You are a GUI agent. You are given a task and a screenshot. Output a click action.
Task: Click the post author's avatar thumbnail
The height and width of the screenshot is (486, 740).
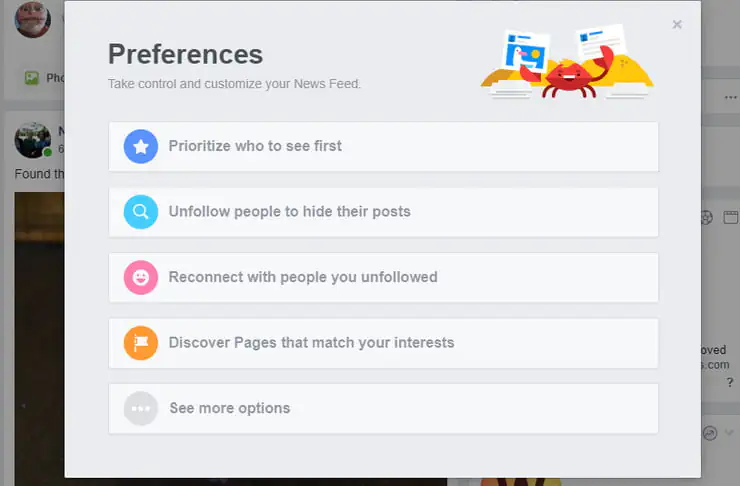(x=32, y=140)
